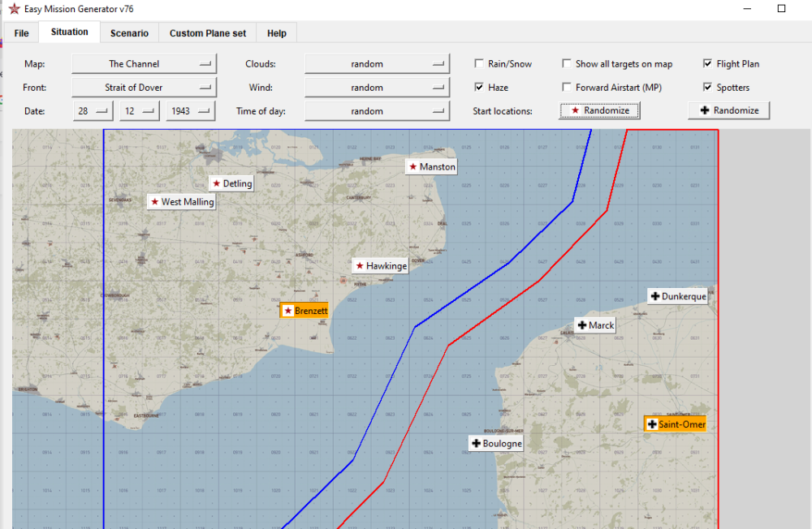Viewport: 812px width, 529px height.
Task: Uncheck the Spotters option
Action: [708, 87]
